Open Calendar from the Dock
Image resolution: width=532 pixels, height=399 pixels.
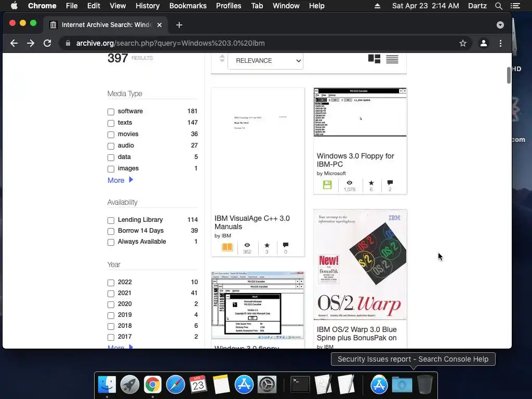click(198, 384)
